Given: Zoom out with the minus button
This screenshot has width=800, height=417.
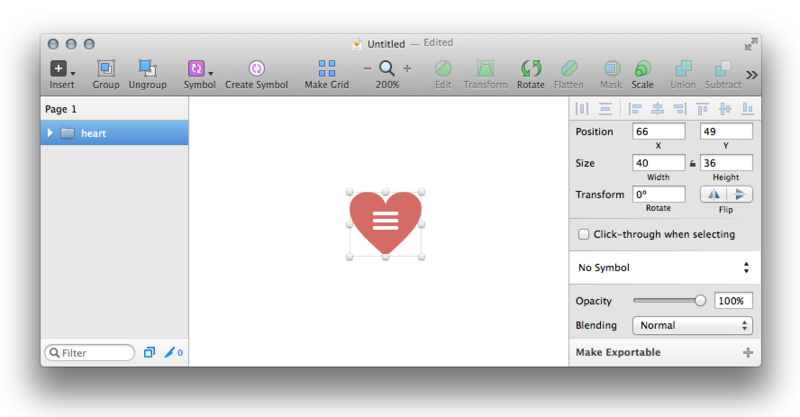Looking at the screenshot, I should point(367,68).
